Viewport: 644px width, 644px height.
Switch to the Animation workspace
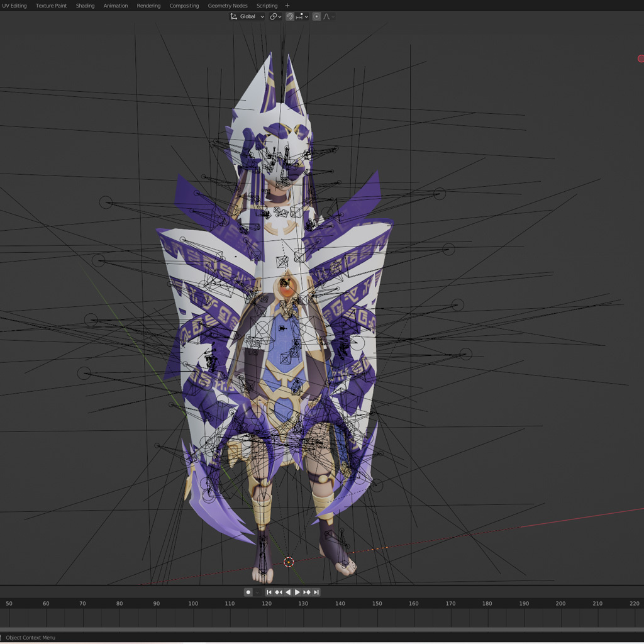click(116, 5)
